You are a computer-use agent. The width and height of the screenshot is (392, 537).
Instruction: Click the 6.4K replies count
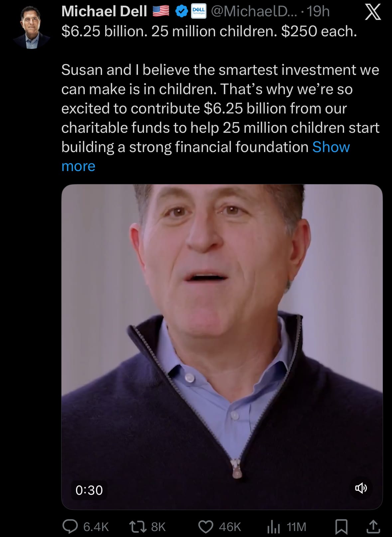[x=96, y=527]
